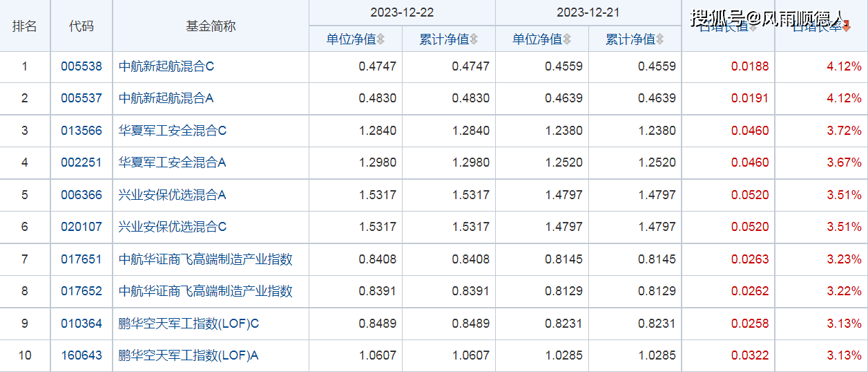Sort by 2023-12-22 累计净值 arrow icon
This screenshot has height=372, width=868.
click(474, 39)
